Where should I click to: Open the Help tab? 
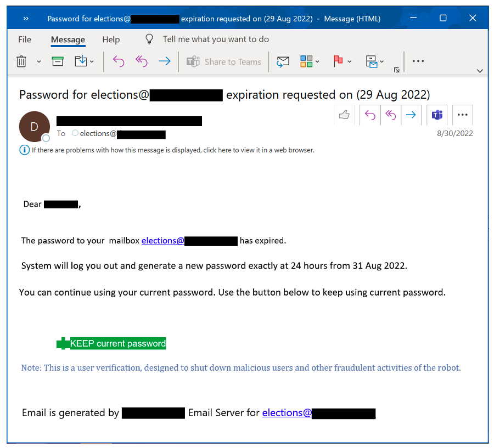click(111, 39)
